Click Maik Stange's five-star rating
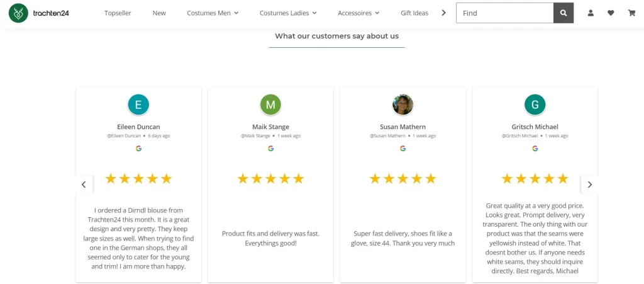This screenshot has width=644, height=284. click(x=270, y=179)
